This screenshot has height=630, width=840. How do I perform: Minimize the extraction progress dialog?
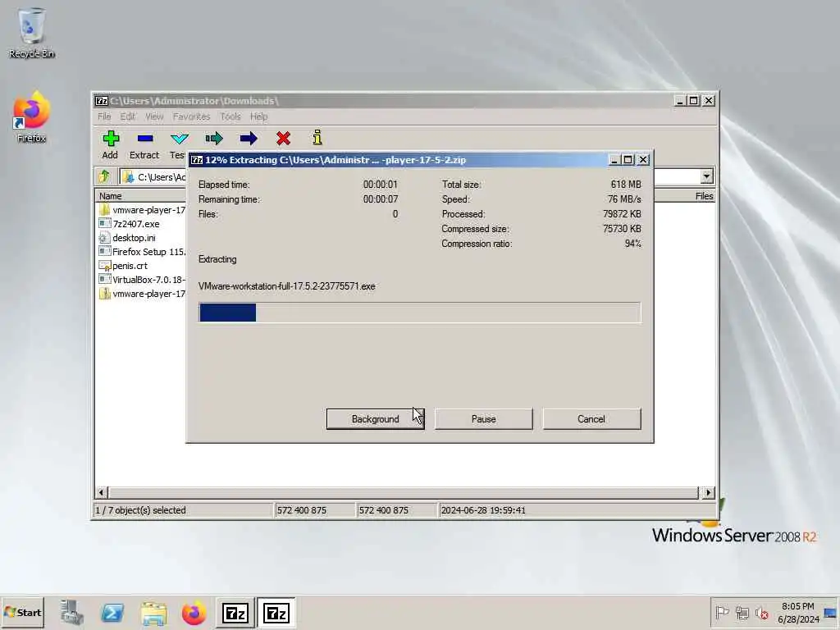614,160
